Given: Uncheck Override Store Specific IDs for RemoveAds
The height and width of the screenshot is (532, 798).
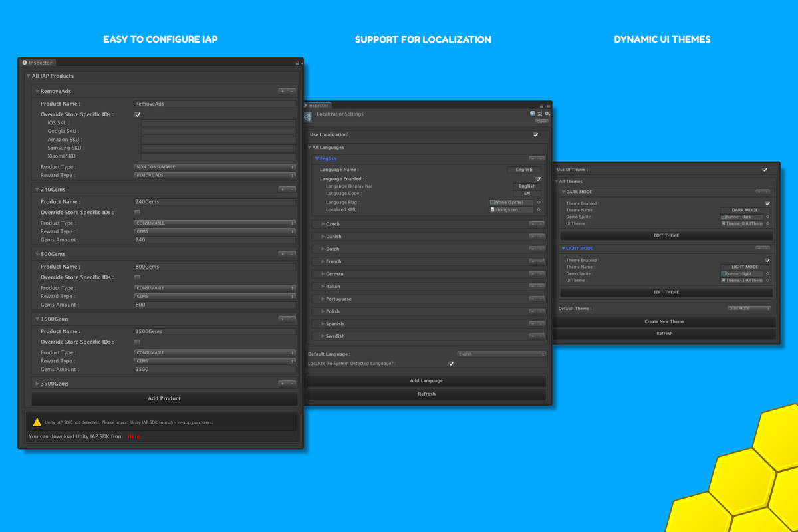Looking at the screenshot, I should click(x=138, y=114).
